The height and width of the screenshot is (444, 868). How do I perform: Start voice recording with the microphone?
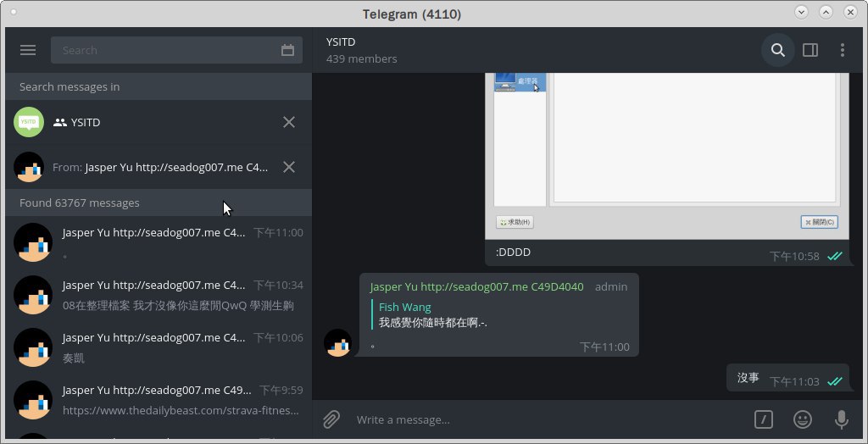(842, 419)
